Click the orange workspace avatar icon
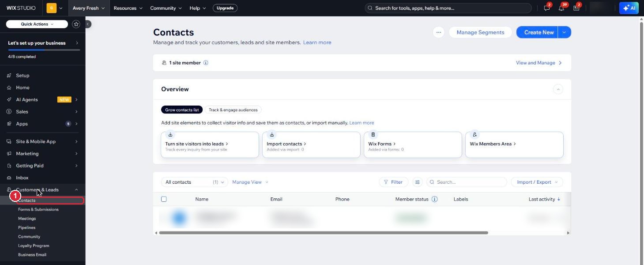This screenshot has width=644, height=265. pos(52,8)
